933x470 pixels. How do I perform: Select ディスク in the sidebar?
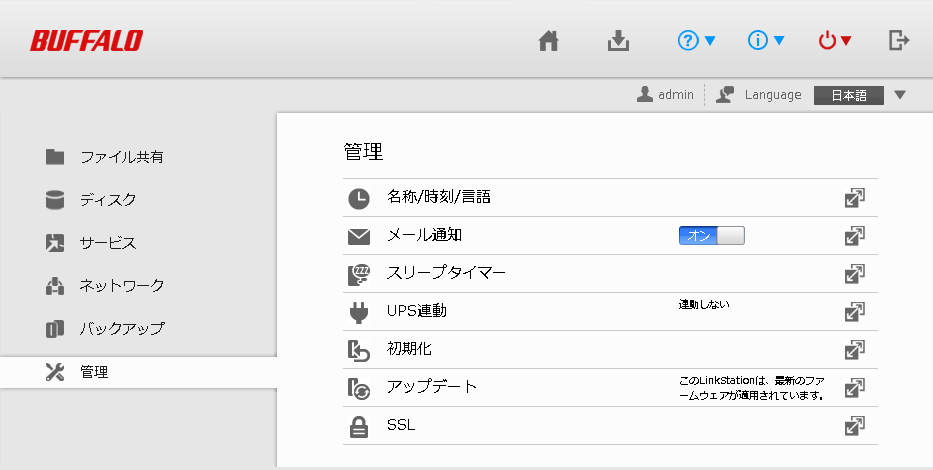tap(108, 200)
